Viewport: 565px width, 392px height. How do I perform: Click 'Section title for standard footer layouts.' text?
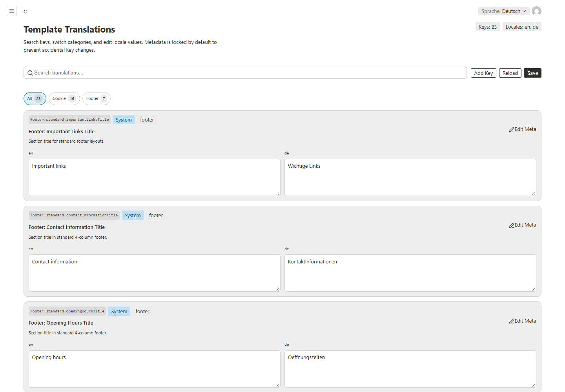pos(67,141)
